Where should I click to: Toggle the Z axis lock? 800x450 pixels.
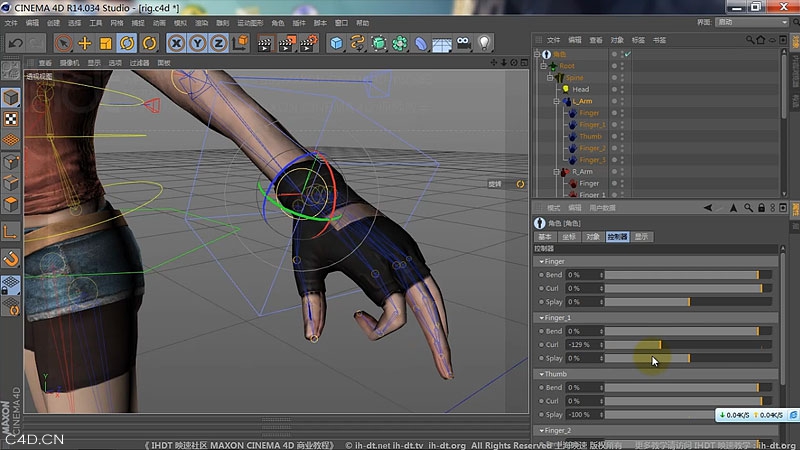click(218, 43)
